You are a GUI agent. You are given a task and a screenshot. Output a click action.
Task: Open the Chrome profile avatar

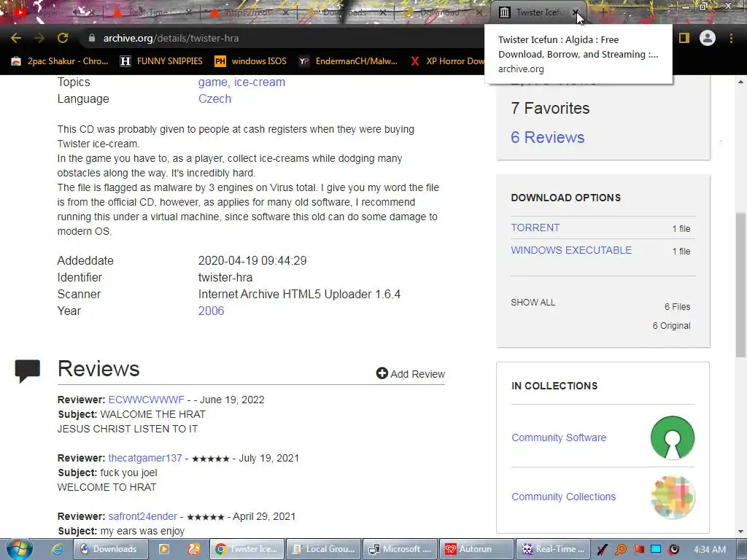pyautogui.click(x=708, y=38)
